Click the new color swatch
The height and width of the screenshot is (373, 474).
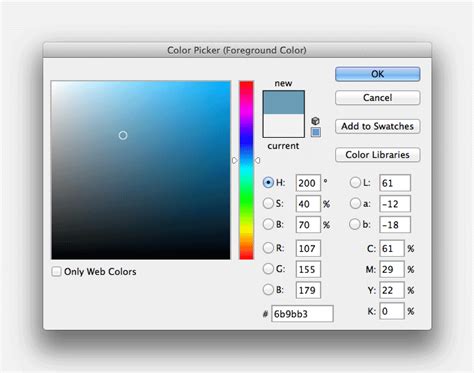coord(283,103)
